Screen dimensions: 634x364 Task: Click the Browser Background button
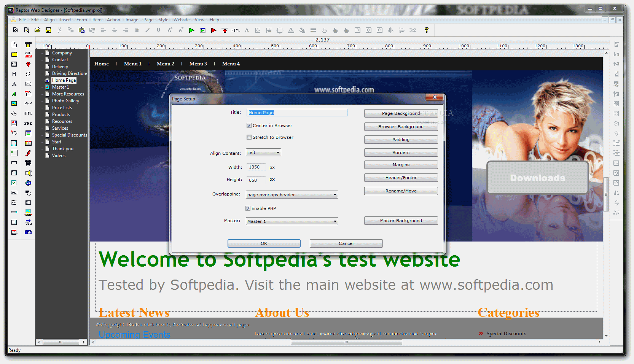click(401, 127)
